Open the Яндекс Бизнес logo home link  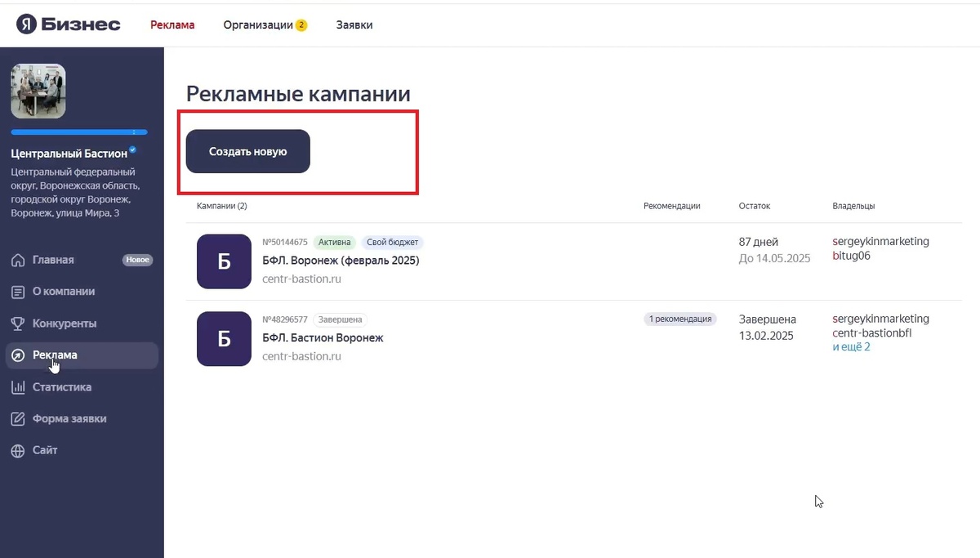pyautogui.click(x=69, y=25)
